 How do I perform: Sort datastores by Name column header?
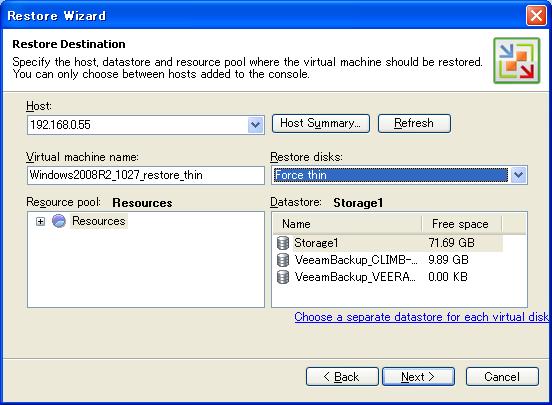347,224
